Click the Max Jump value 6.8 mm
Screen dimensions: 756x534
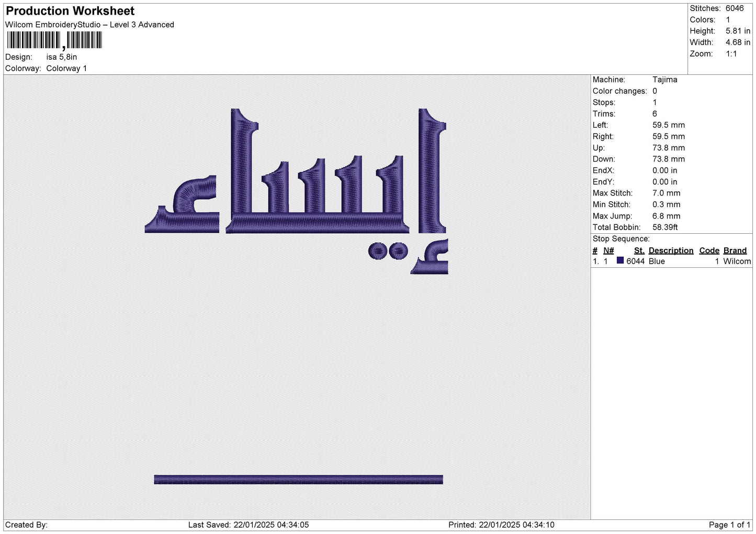click(667, 216)
